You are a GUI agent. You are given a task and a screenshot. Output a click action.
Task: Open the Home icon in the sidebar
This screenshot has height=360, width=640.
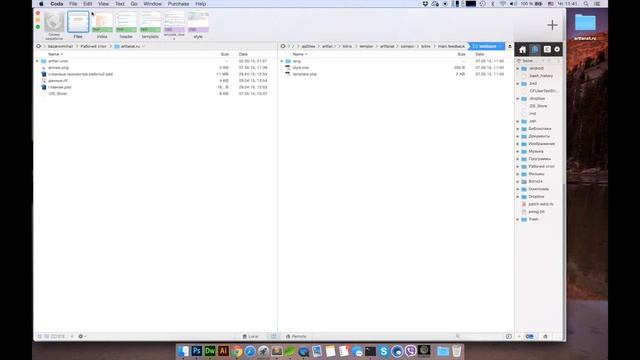[x=522, y=49]
